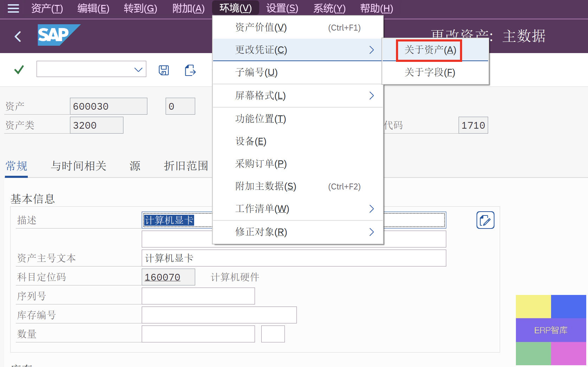Viewport: 588px width, 367px height.
Task: Click the exit document icon
Action: click(190, 70)
